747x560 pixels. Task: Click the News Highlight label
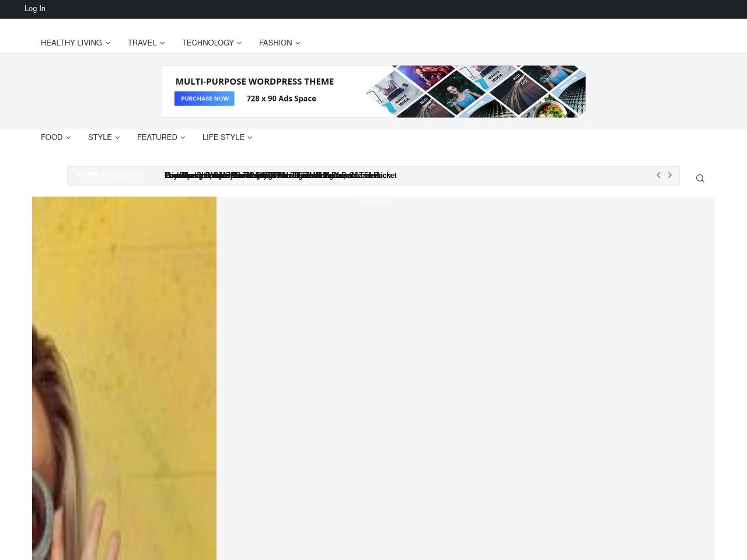pos(111,175)
